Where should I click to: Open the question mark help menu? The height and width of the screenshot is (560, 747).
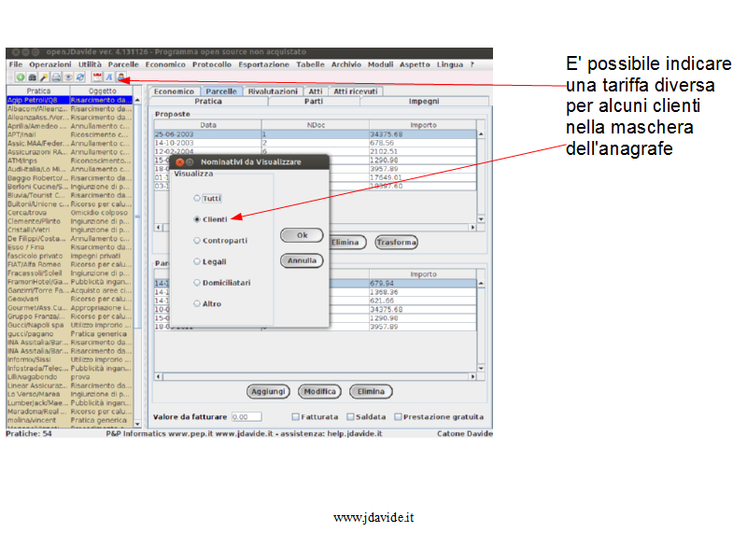472,64
